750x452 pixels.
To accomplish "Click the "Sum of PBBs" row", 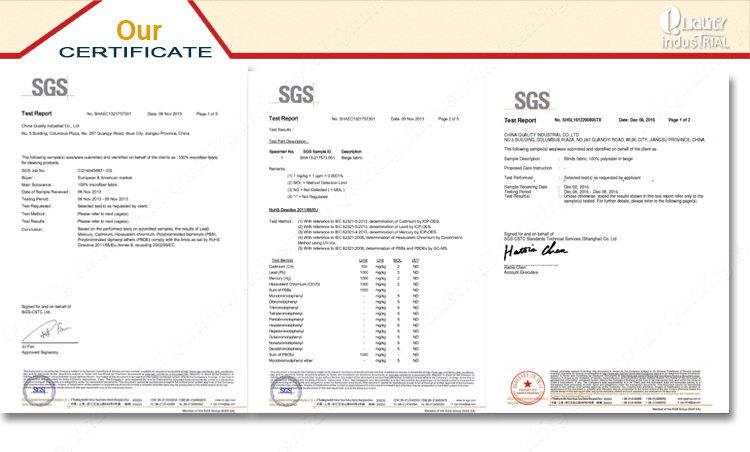I will click(x=344, y=290).
